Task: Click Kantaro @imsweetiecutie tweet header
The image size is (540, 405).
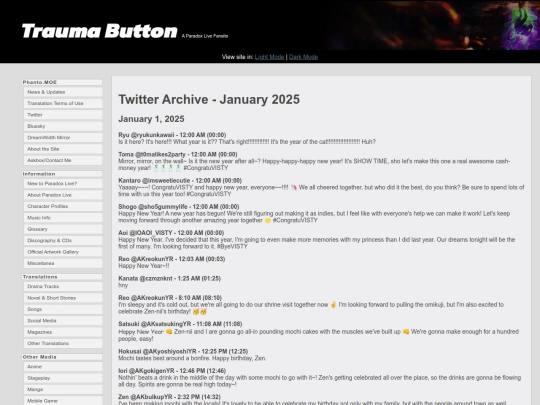Action: coord(180,180)
